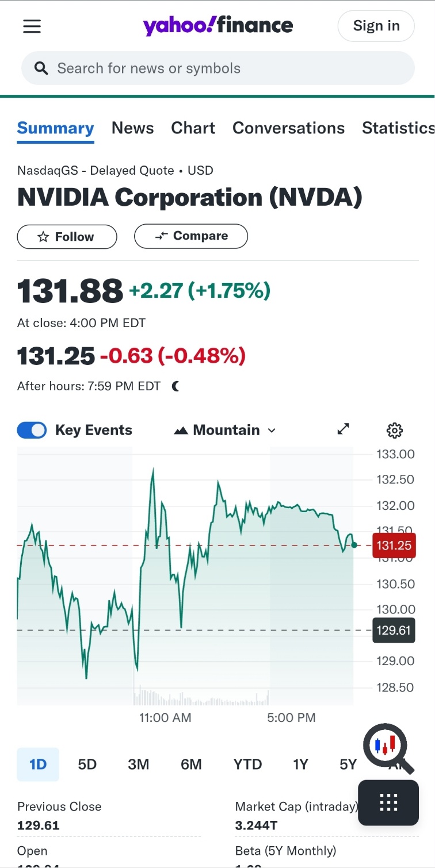This screenshot has height=868, width=435.
Task: Pick the 1Y range option
Action: (x=301, y=765)
